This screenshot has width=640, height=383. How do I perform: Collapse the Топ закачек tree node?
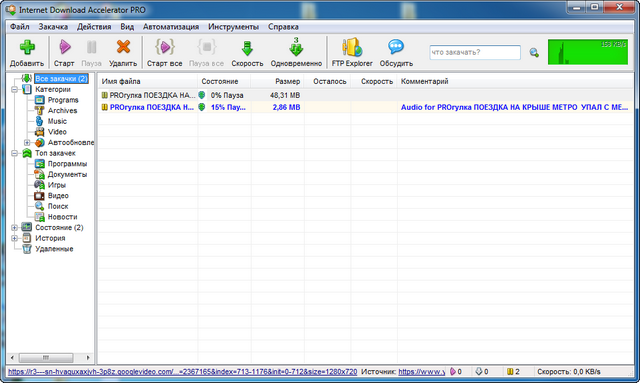tap(14, 153)
